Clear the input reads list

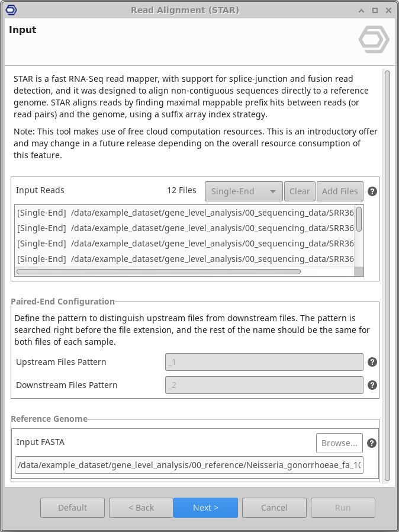299,191
